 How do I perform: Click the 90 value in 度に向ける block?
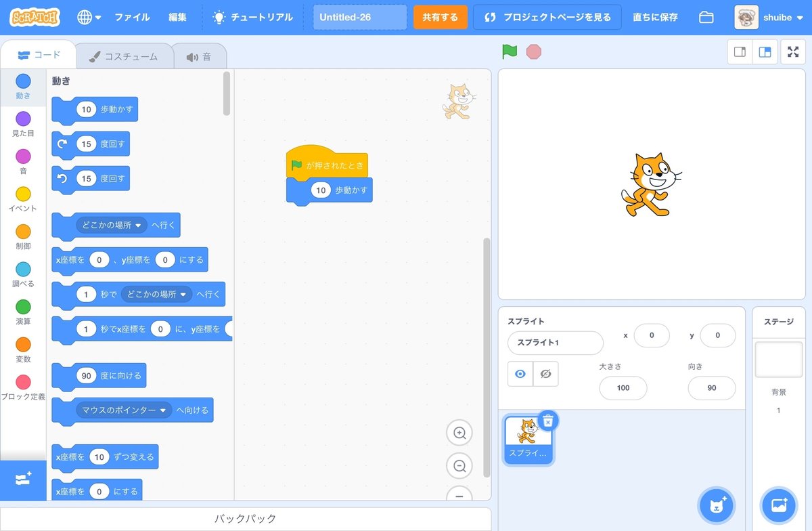point(86,376)
